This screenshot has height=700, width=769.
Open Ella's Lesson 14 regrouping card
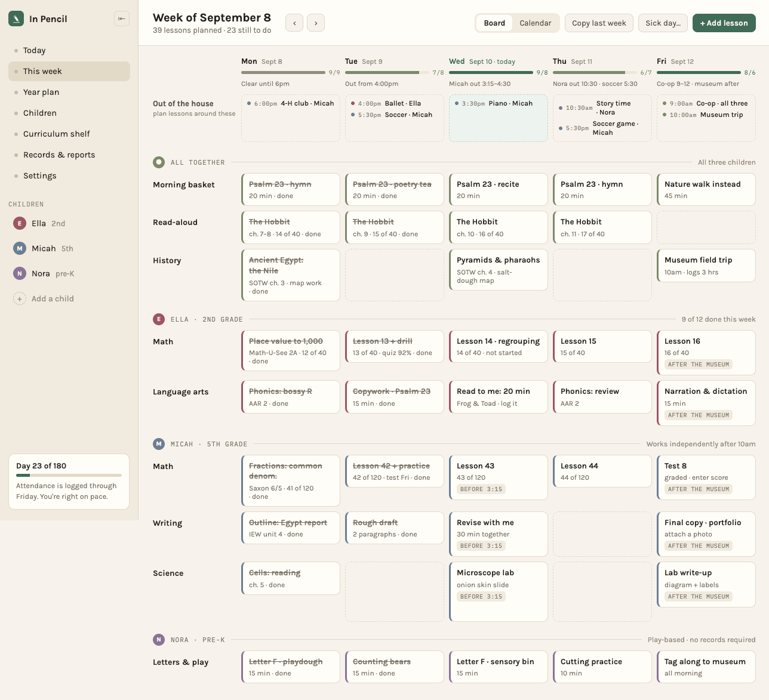(x=499, y=347)
